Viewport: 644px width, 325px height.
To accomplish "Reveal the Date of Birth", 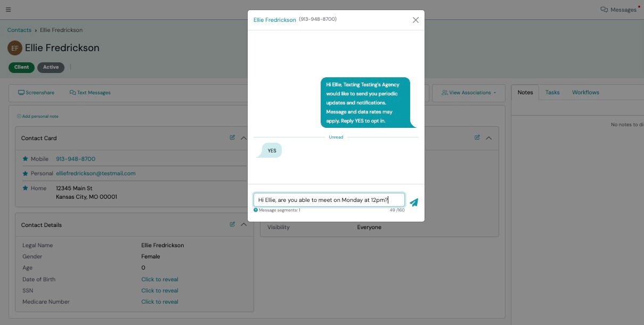I will [160, 279].
